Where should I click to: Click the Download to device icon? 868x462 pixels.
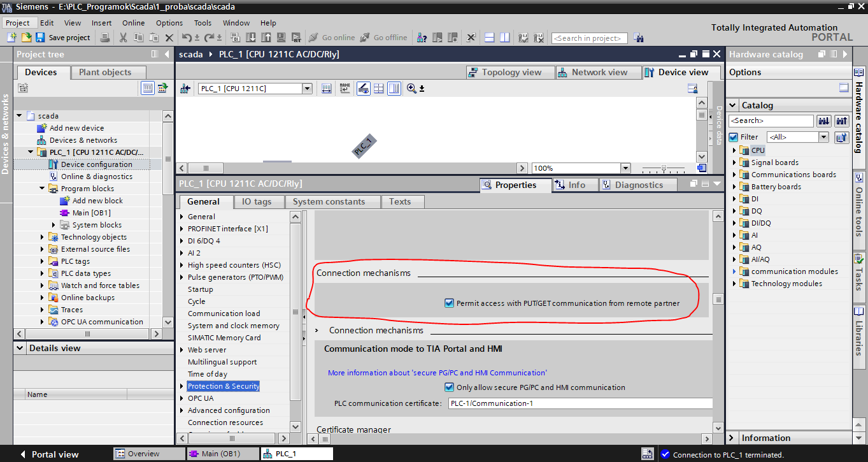pos(251,38)
